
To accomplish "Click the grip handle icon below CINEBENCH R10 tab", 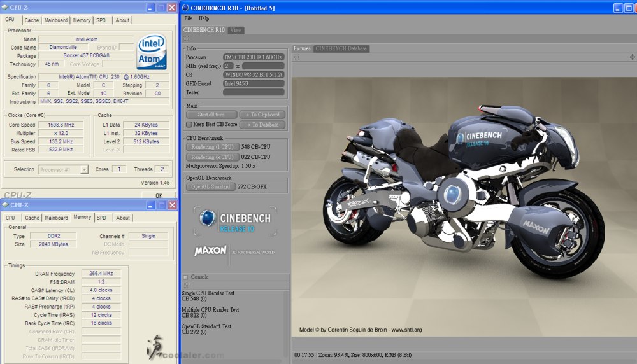I will tap(187, 39).
